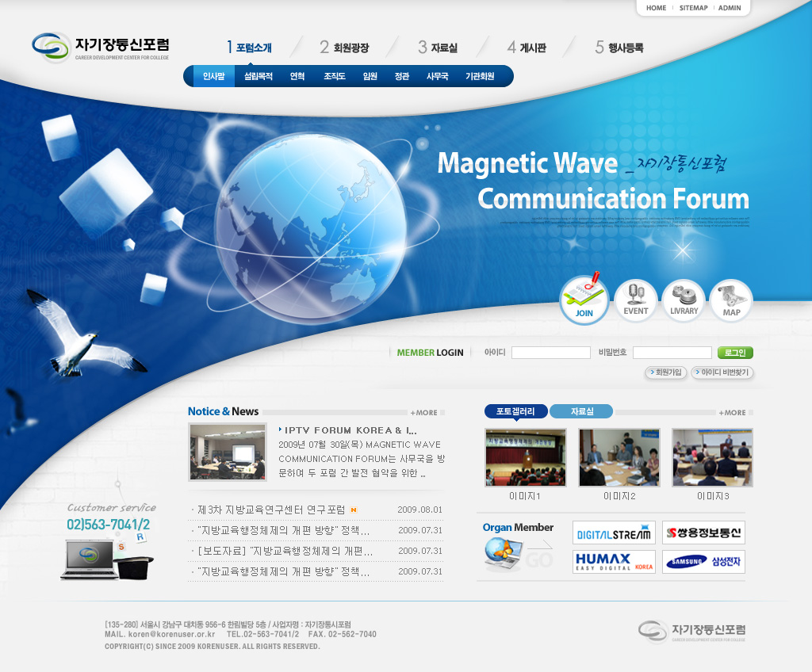Viewport: 812px width, 672px height.
Task: Select the LIVRARY discs icon
Action: click(684, 301)
